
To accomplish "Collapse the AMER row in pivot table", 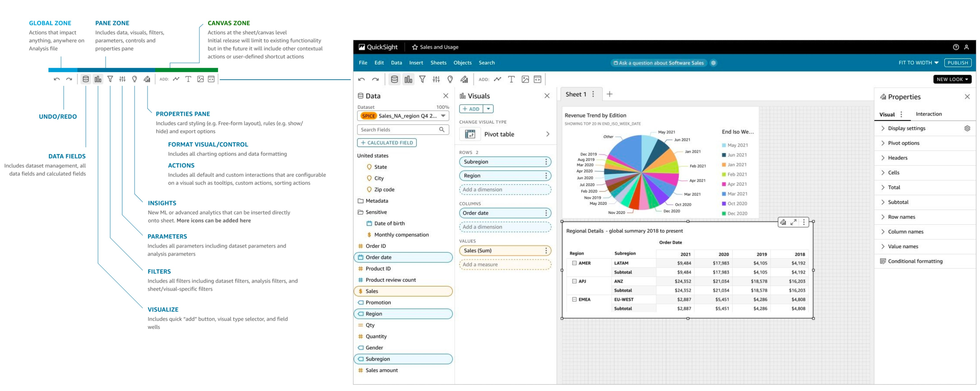I will tap(574, 263).
